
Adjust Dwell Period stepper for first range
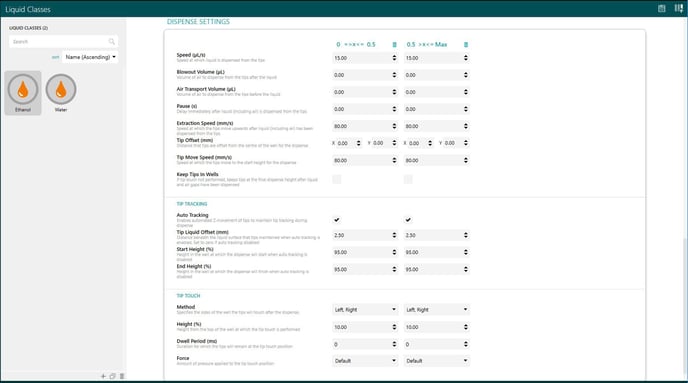(x=394, y=344)
